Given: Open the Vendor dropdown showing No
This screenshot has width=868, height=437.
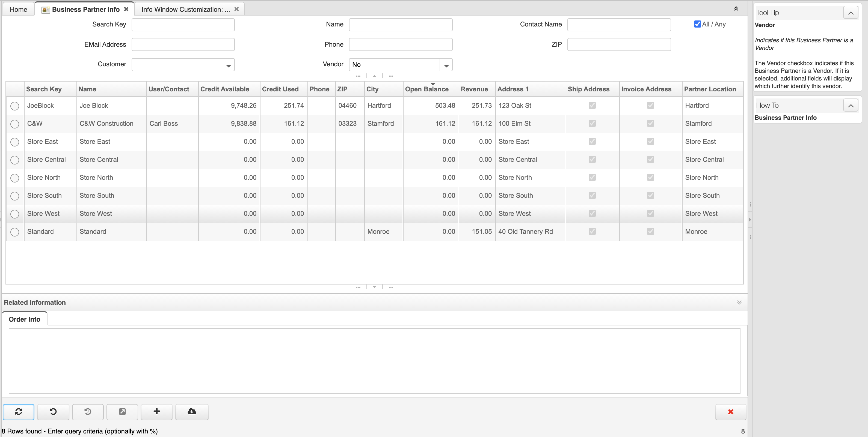Looking at the screenshot, I should [x=446, y=65].
